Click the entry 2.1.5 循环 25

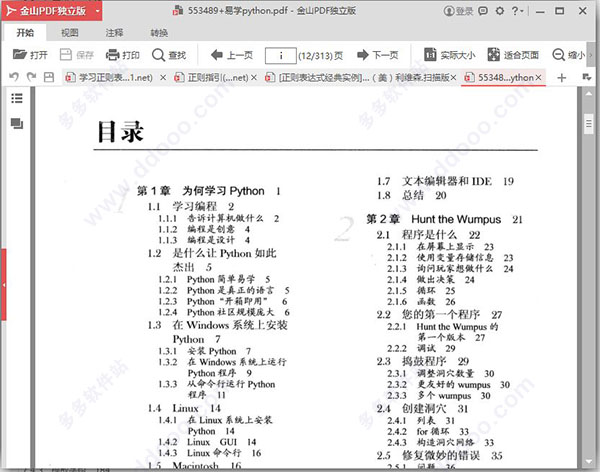point(421,291)
